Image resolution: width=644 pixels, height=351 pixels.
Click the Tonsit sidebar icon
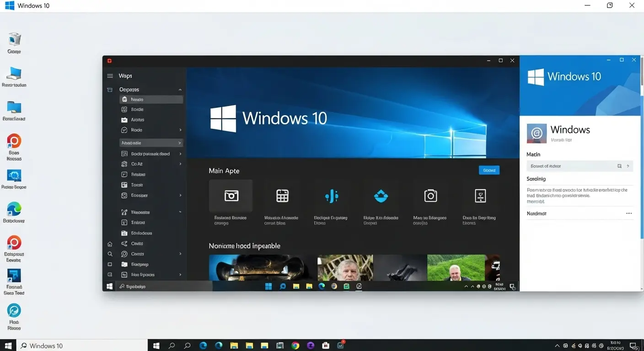pyautogui.click(x=124, y=185)
